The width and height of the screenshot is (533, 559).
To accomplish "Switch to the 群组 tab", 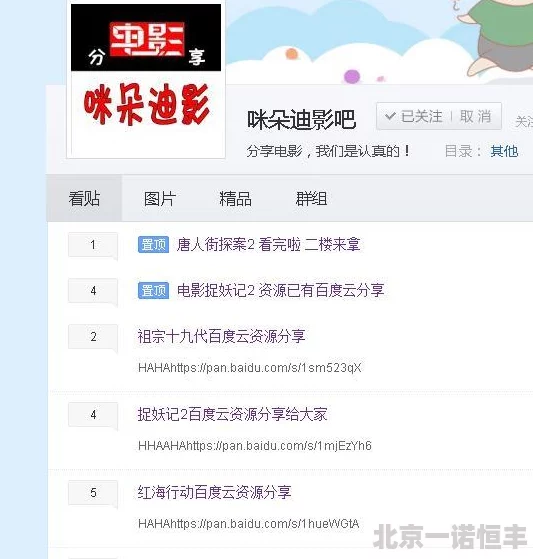I will 311,199.
